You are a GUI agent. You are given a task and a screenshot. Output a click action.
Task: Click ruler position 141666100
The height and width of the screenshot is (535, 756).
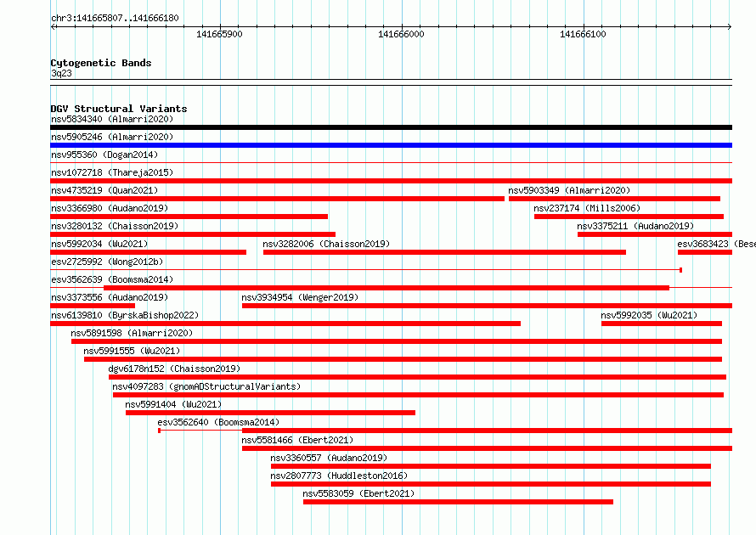click(583, 34)
